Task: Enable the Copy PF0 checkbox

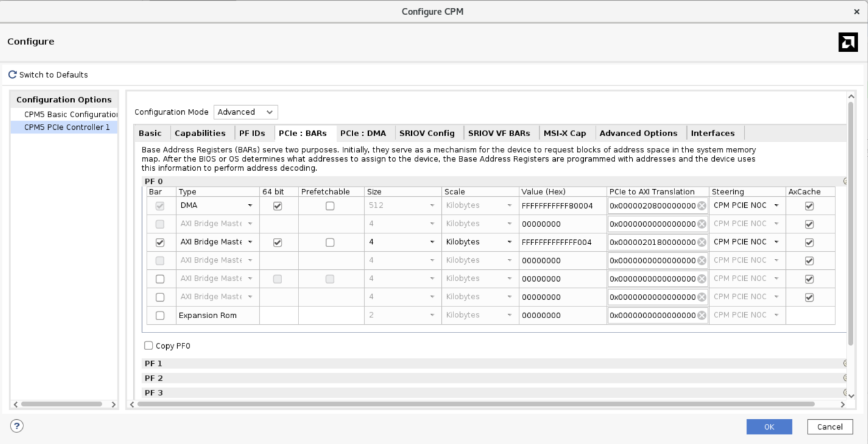Action: pos(149,346)
